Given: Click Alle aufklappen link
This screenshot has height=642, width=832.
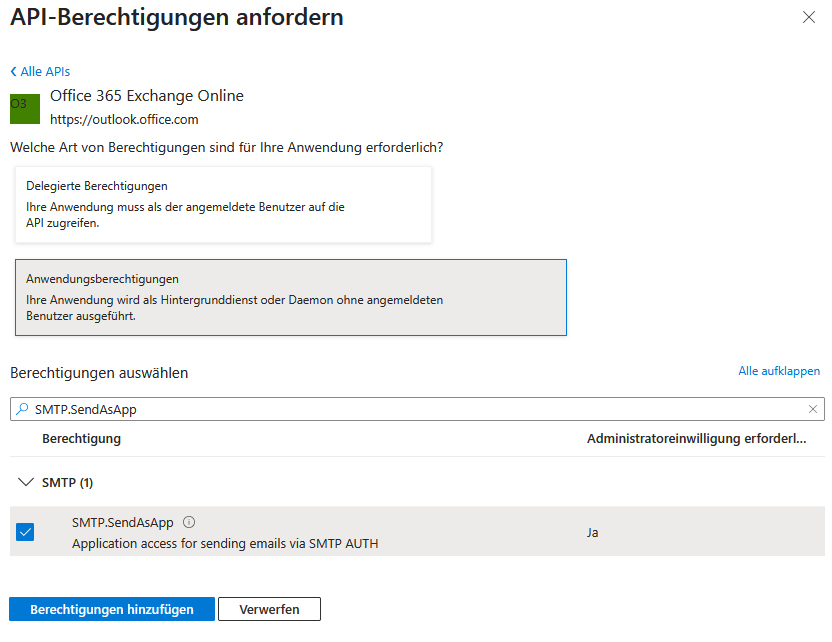Looking at the screenshot, I should click(x=779, y=371).
